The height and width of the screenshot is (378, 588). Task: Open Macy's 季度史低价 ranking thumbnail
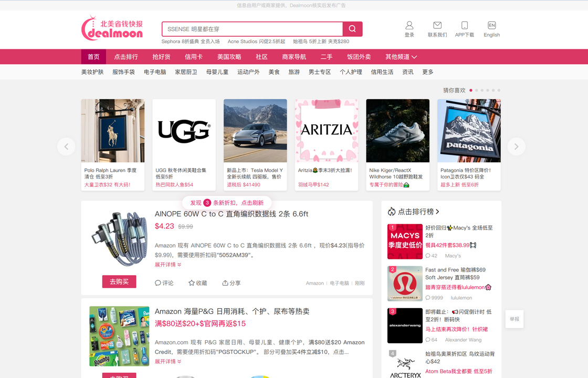pos(405,241)
